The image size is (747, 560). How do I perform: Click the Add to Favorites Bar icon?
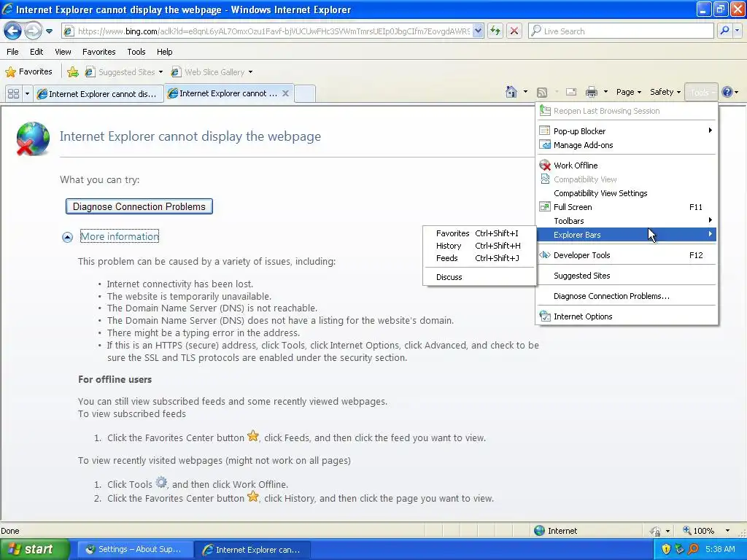73,72
